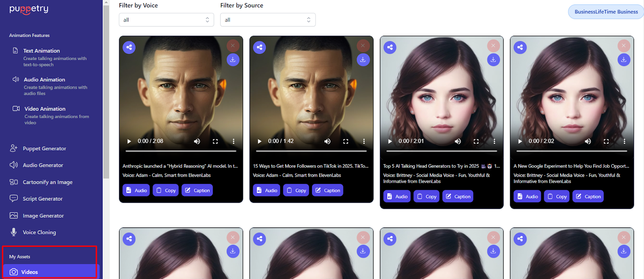The width and height of the screenshot is (644, 279).
Task: Download the Top 5 AI Talking Head video
Action: (493, 60)
